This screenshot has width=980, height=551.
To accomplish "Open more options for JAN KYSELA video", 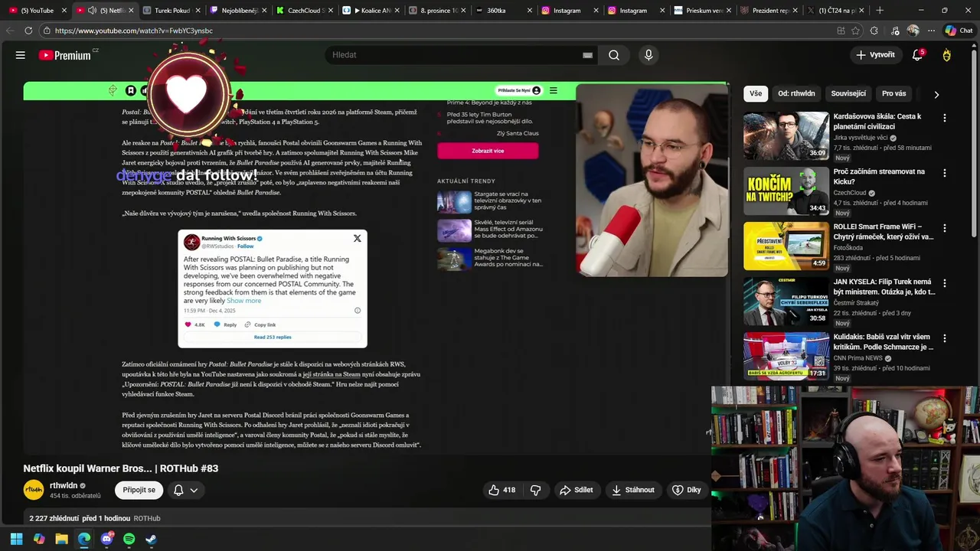I will point(944,283).
